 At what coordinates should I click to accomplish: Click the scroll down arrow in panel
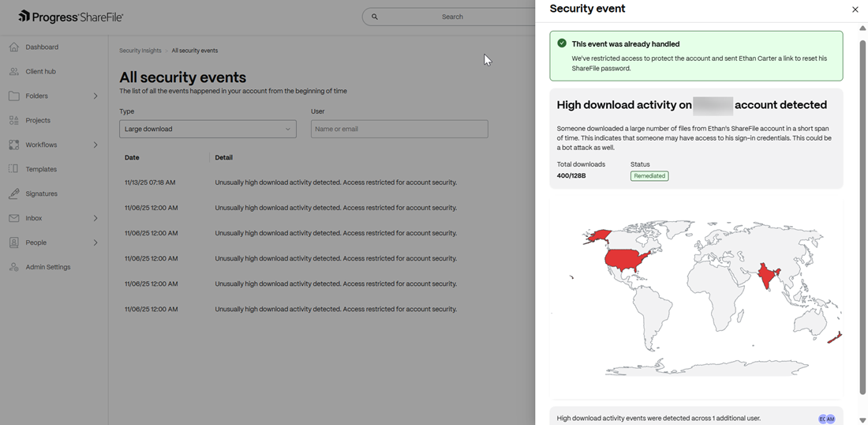862,420
